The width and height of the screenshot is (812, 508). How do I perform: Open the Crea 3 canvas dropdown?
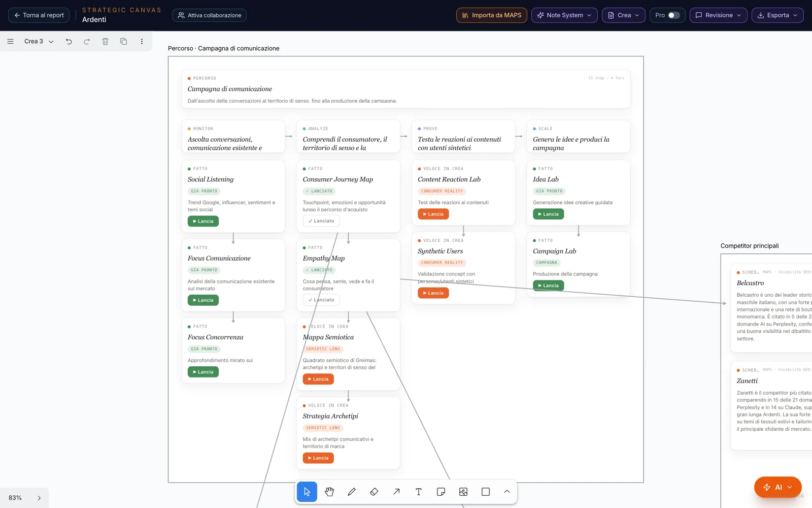(39, 42)
